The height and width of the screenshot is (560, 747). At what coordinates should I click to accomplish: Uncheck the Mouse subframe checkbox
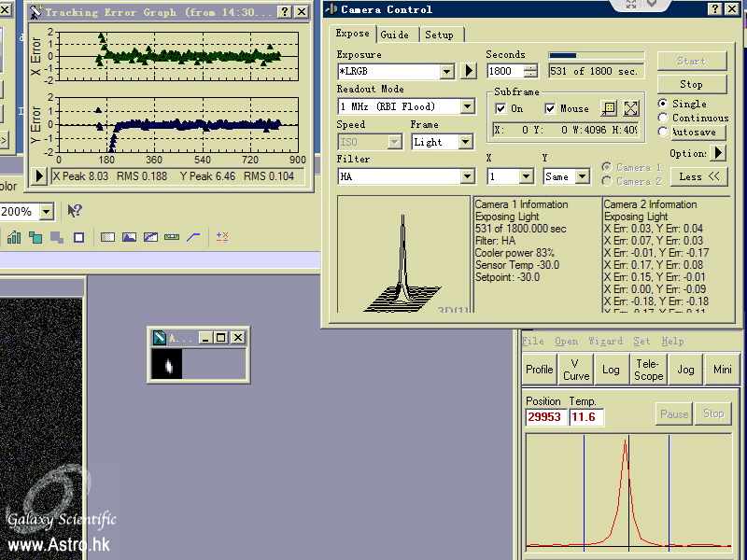pyautogui.click(x=550, y=109)
